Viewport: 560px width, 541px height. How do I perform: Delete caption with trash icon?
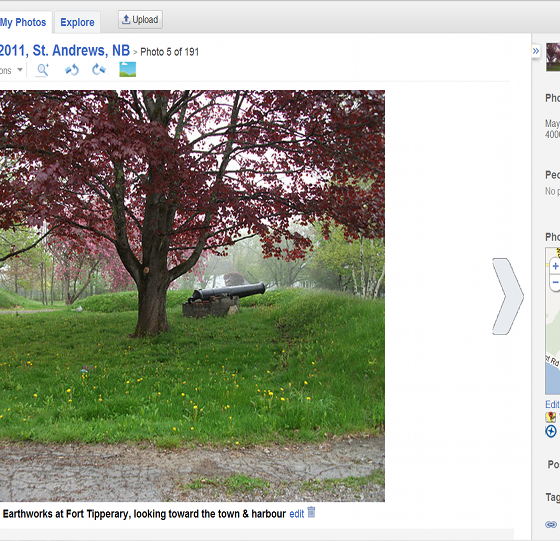click(311, 512)
